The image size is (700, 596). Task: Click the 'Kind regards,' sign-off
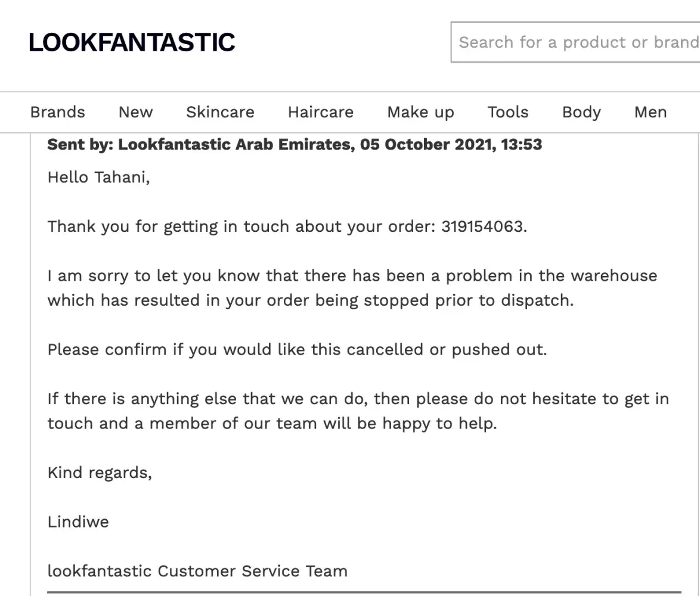100,473
